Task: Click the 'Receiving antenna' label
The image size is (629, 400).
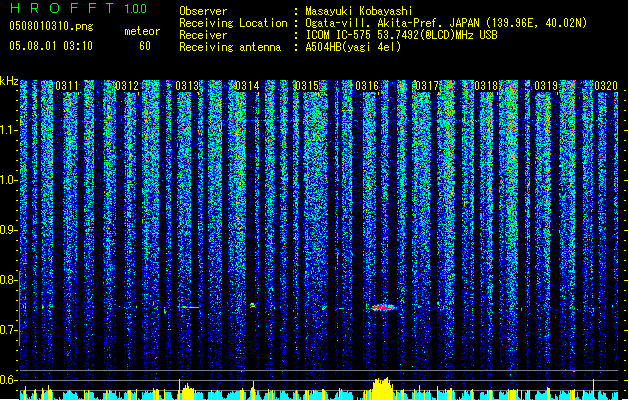Action: pyautogui.click(x=230, y=47)
